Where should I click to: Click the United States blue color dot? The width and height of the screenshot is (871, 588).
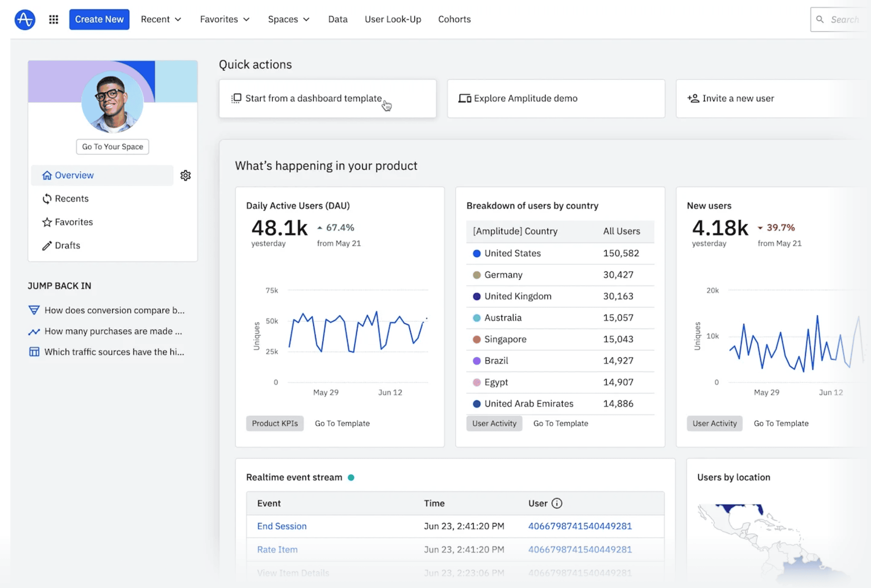point(476,253)
